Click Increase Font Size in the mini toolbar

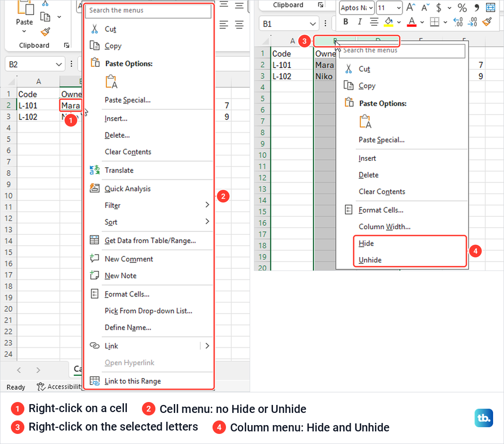coord(410,8)
